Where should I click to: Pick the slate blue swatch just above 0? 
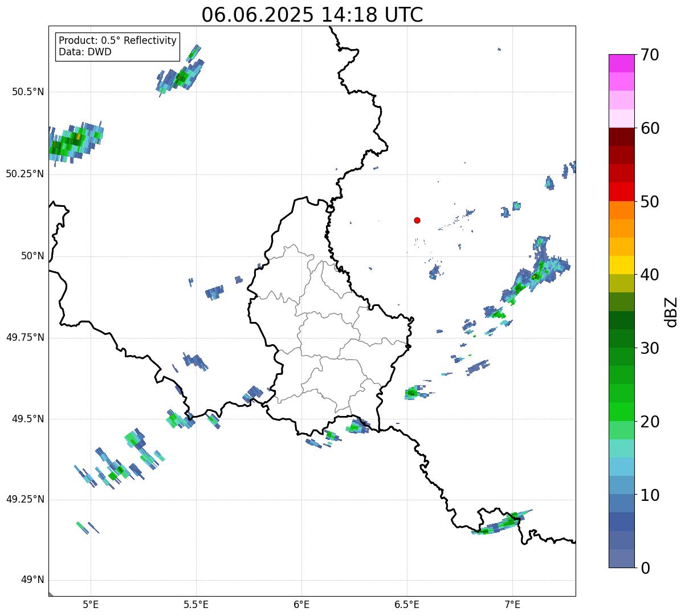622,558
